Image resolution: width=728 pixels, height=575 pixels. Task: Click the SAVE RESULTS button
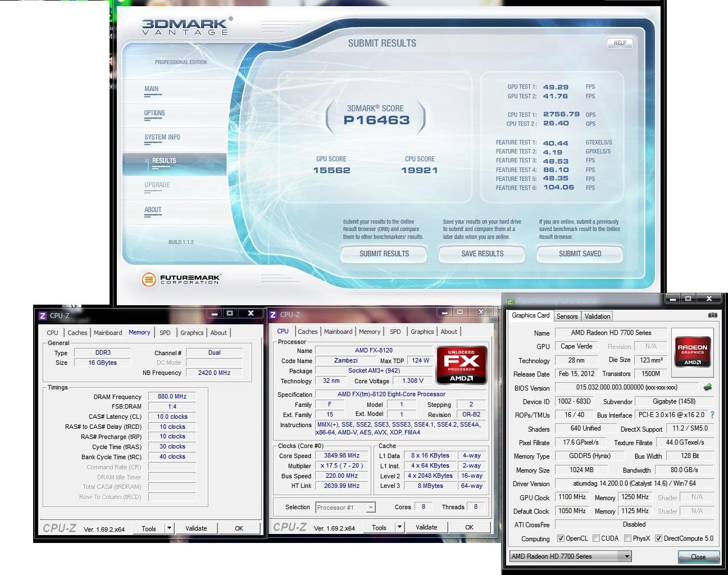point(482,254)
